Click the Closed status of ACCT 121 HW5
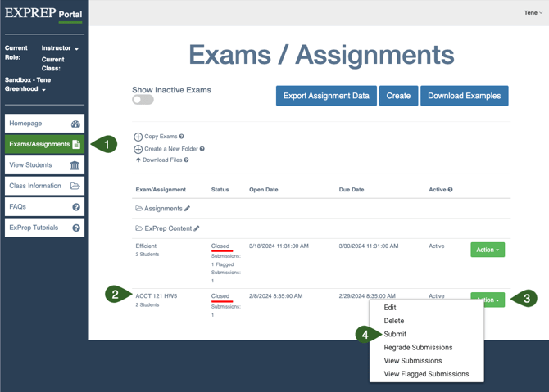 pyautogui.click(x=220, y=295)
